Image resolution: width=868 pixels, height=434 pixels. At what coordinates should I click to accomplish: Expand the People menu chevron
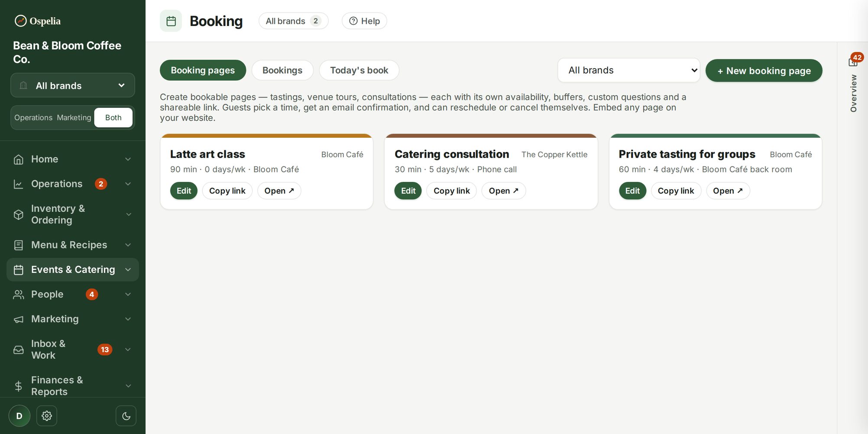(x=128, y=295)
